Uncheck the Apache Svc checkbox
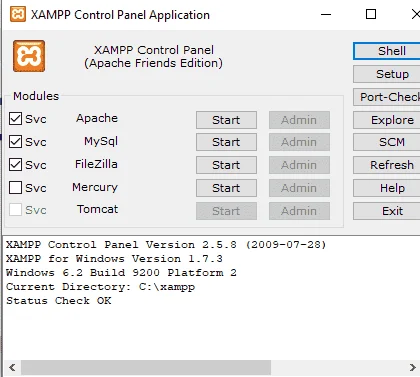Image resolution: width=420 pixels, height=377 pixels. point(15,119)
